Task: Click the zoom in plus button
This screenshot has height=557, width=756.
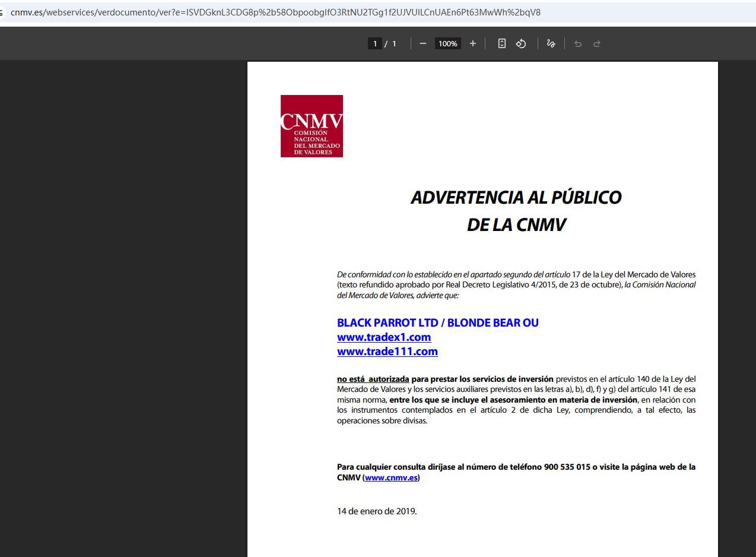Action: (472, 43)
